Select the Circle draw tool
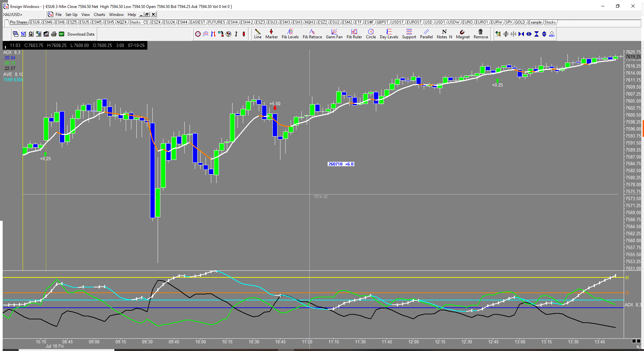 click(x=371, y=34)
